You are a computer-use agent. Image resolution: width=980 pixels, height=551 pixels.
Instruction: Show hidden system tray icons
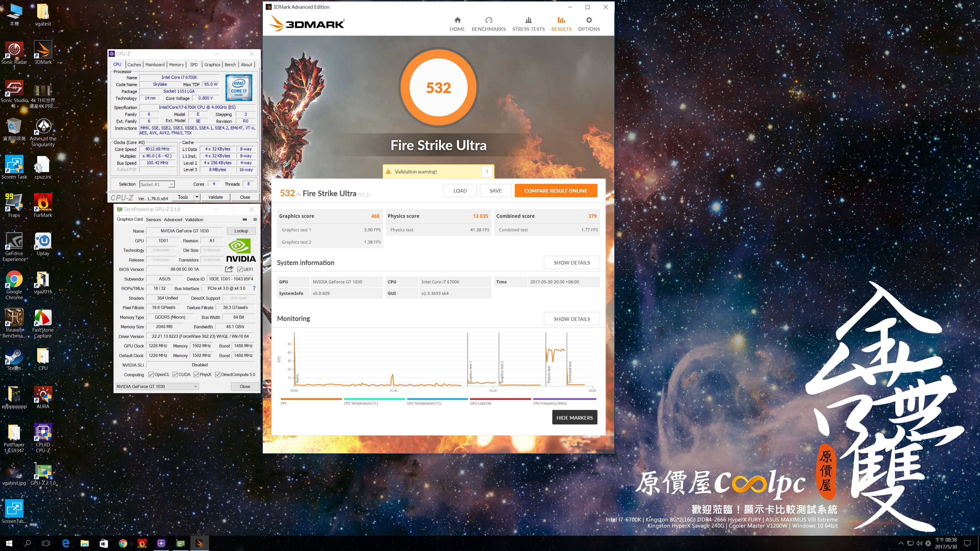point(901,543)
